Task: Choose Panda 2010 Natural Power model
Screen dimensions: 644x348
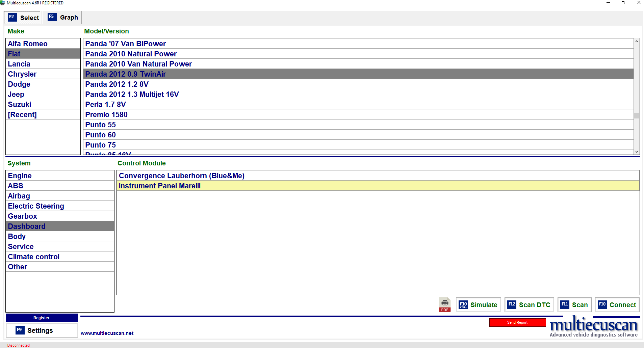Action: click(x=358, y=54)
